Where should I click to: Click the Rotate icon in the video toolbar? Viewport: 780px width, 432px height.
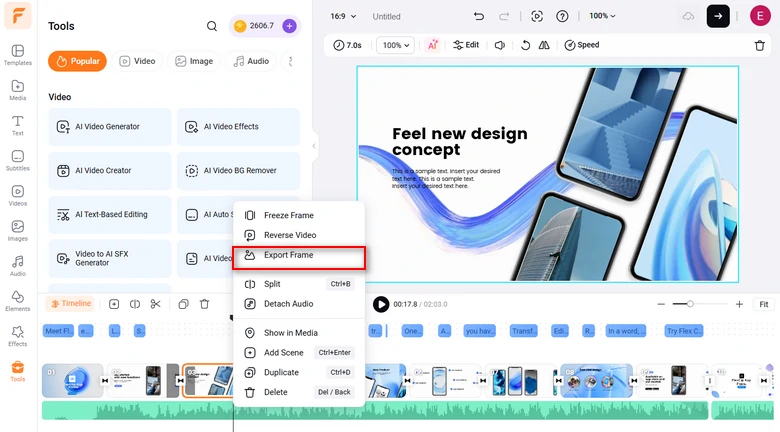pyautogui.click(x=525, y=45)
